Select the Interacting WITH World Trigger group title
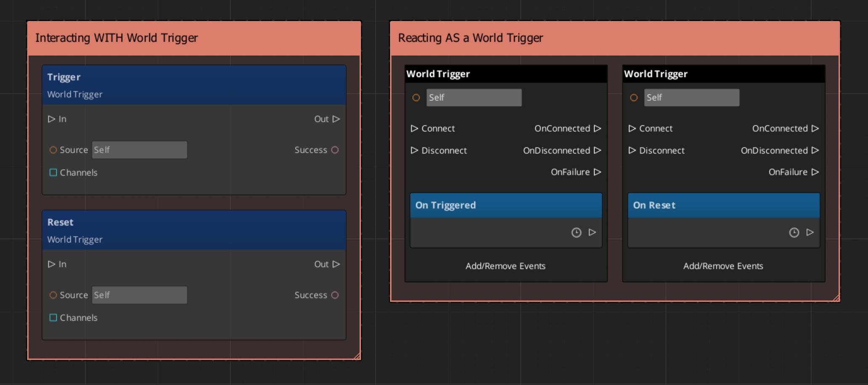 click(x=117, y=38)
